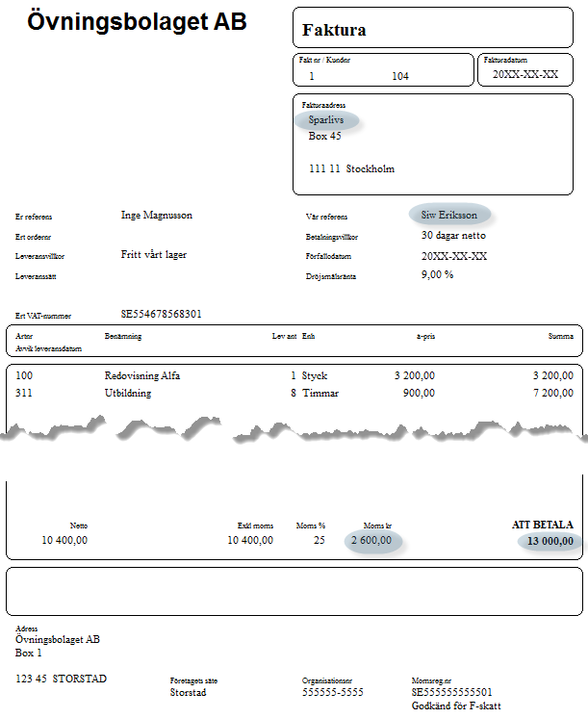
Task: Click the highlighted VAT amount 2 600,00
Action: tap(372, 541)
